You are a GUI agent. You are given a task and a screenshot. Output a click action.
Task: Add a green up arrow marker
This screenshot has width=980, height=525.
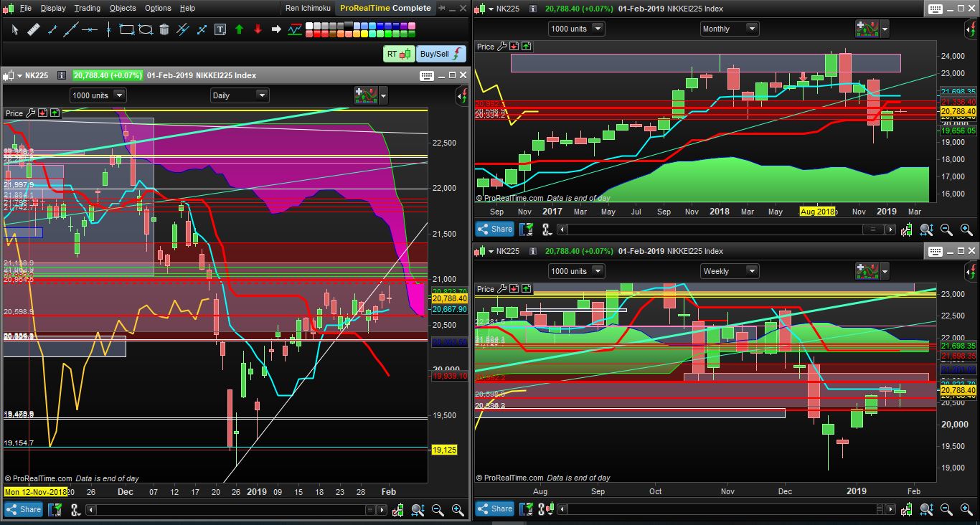(x=239, y=29)
